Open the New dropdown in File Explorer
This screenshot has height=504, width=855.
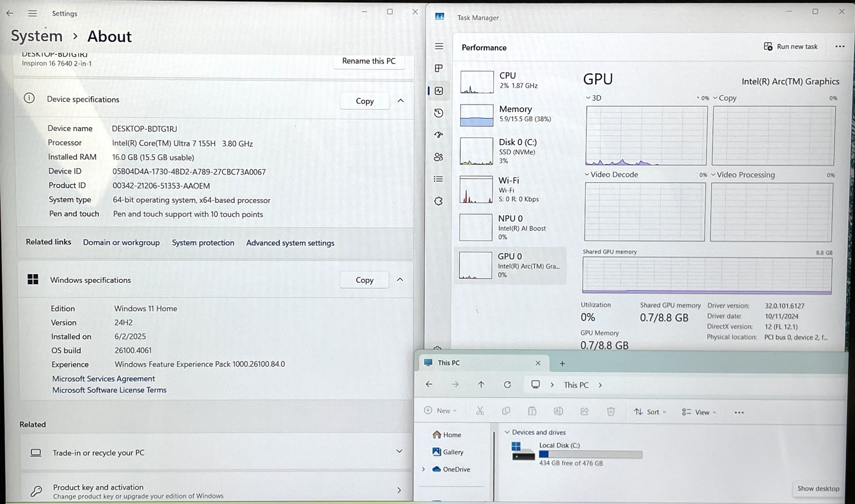440,411
